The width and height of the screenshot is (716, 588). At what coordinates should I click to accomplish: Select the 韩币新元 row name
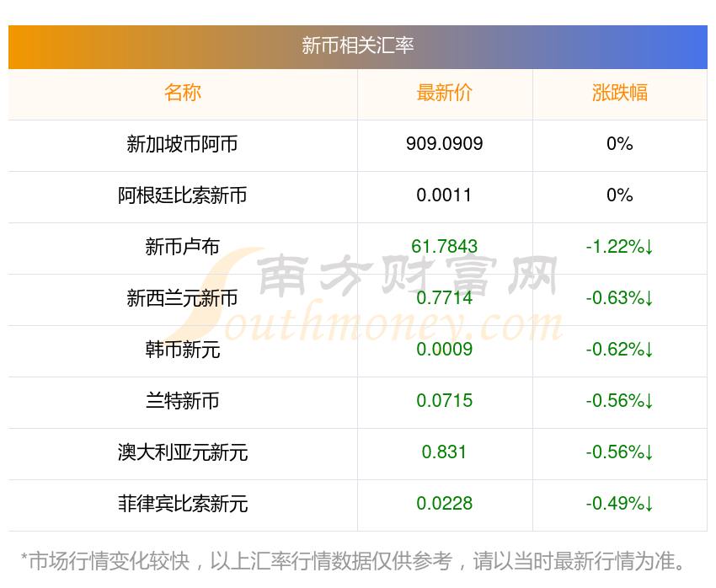182,350
